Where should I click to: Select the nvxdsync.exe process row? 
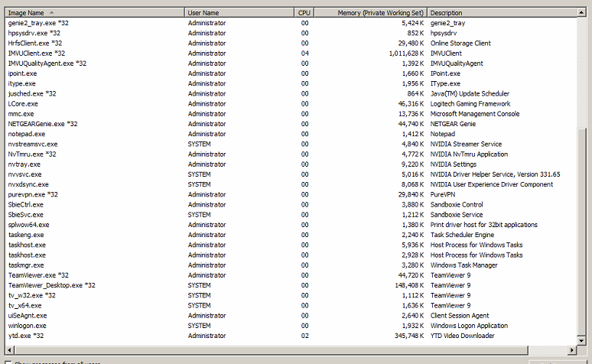point(291,184)
